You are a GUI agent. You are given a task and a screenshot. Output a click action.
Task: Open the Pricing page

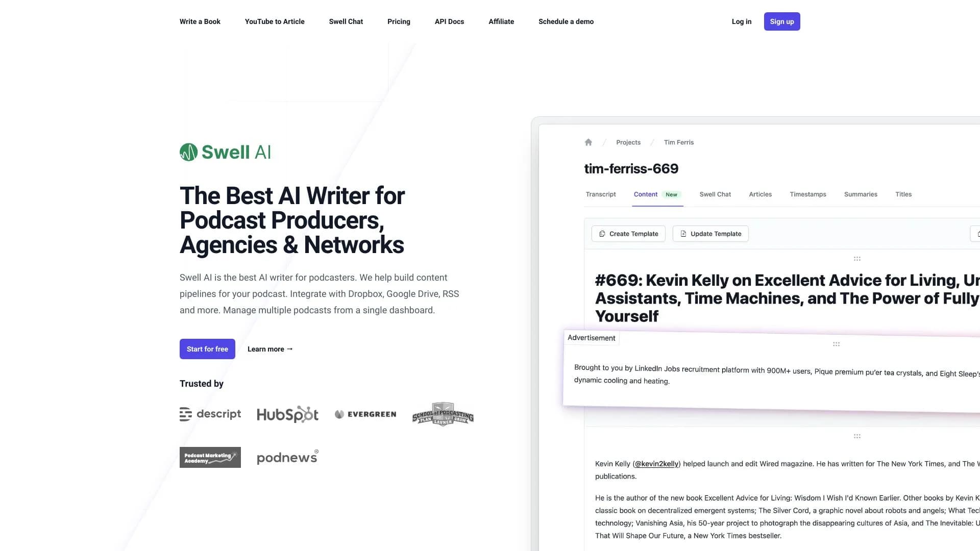click(x=399, y=21)
